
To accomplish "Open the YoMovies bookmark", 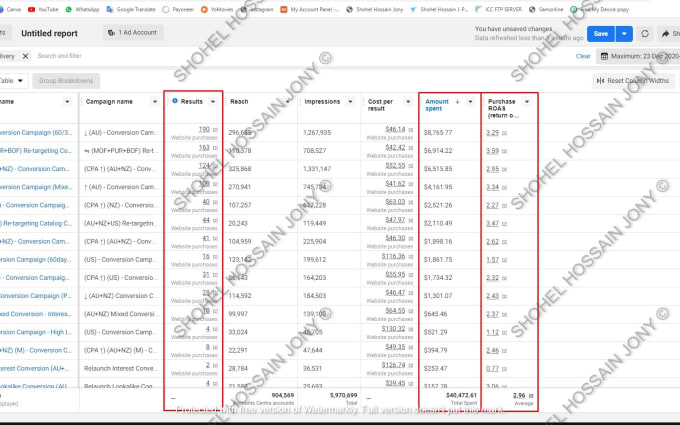I will point(217,9).
